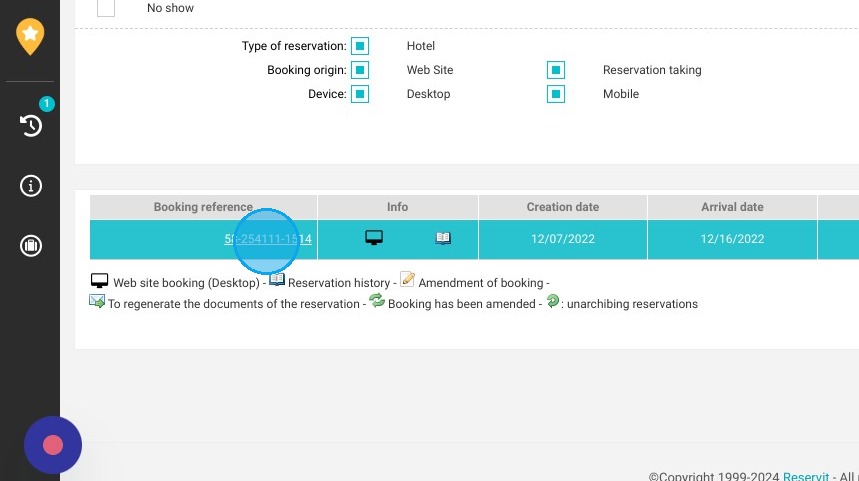Image resolution: width=859 pixels, height=481 pixels.
Task: Click the yellow star location pin logo
Action: point(30,36)
